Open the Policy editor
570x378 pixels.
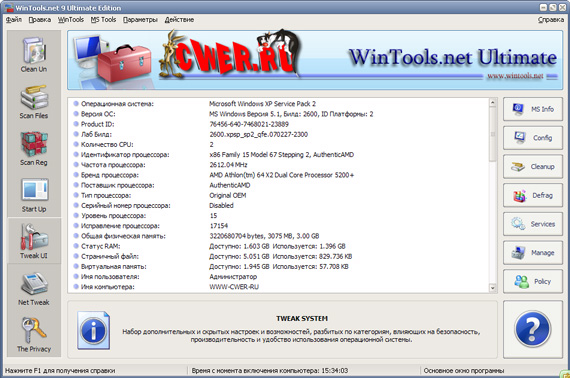[533, 281]
